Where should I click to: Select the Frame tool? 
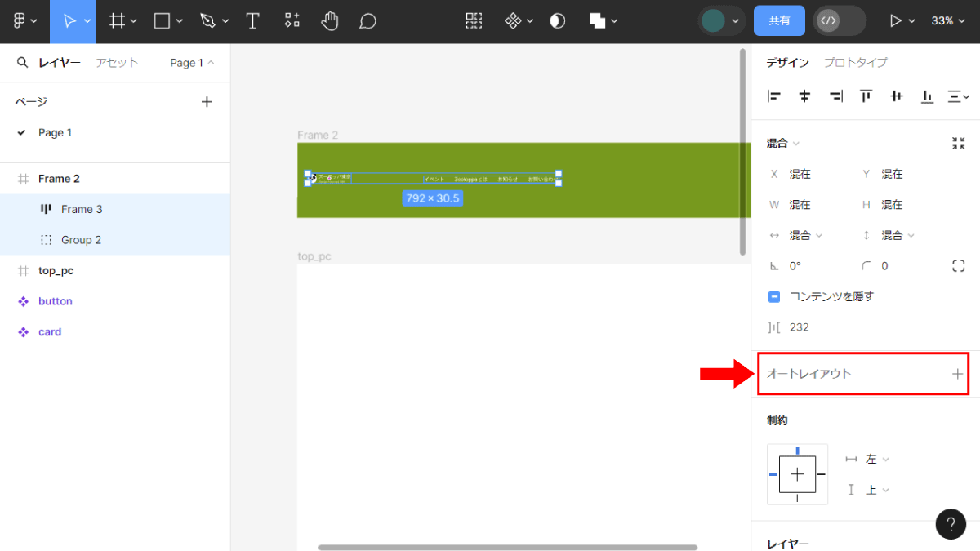pos(118,21)
